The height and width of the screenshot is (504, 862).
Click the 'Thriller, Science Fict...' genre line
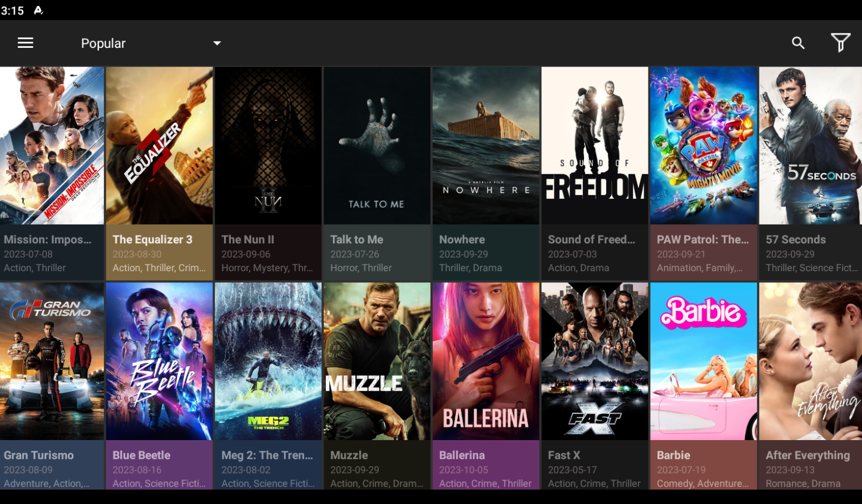(812, 268)
